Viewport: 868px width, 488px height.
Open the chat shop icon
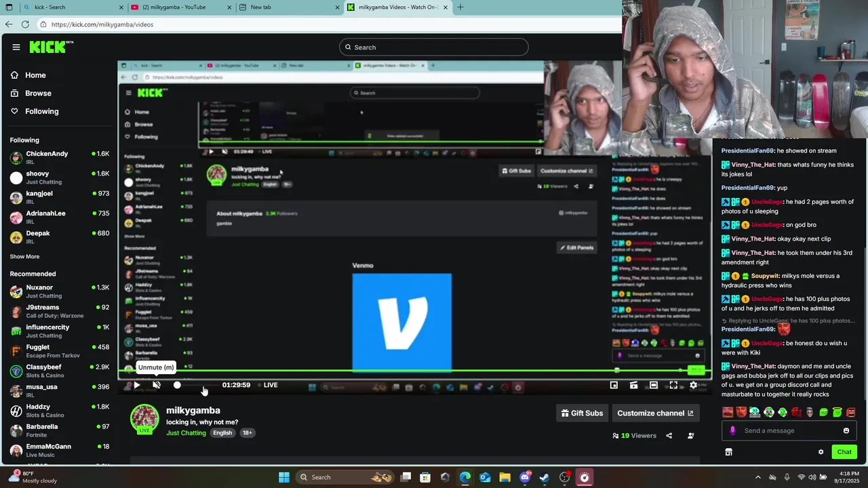click(728, 452)
